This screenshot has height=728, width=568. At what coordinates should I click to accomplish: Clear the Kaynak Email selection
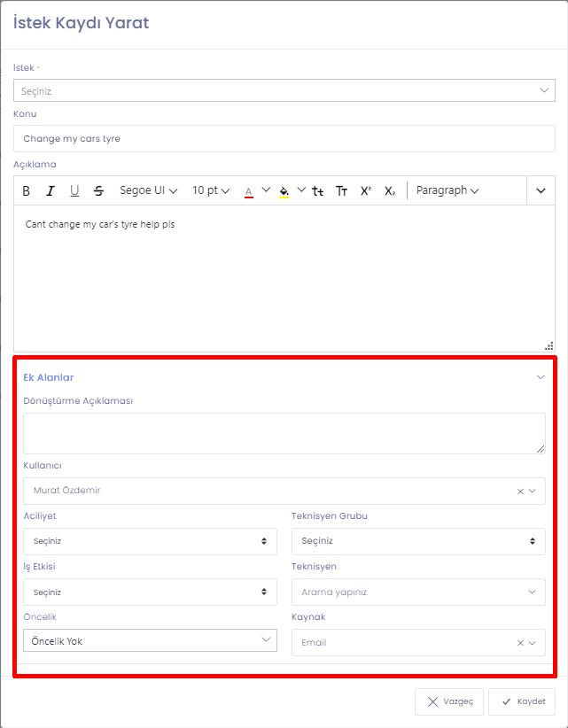tap(520, 643)
